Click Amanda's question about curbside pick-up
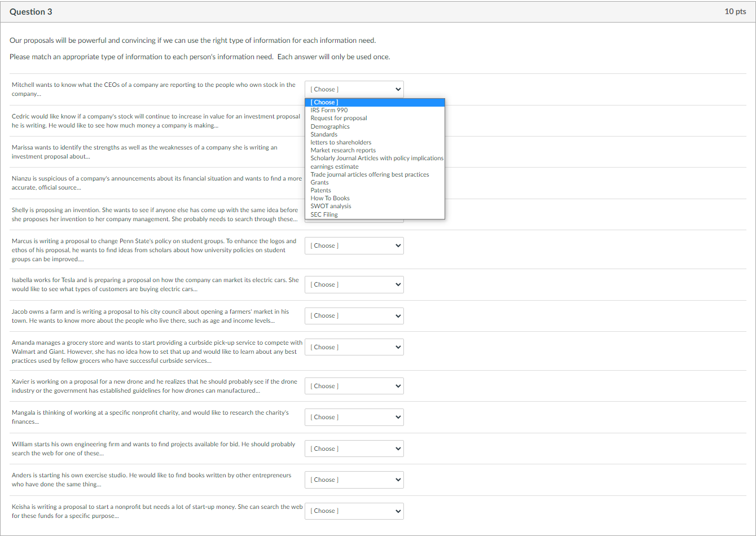The image size is (756, 536). tap(157, 352)
